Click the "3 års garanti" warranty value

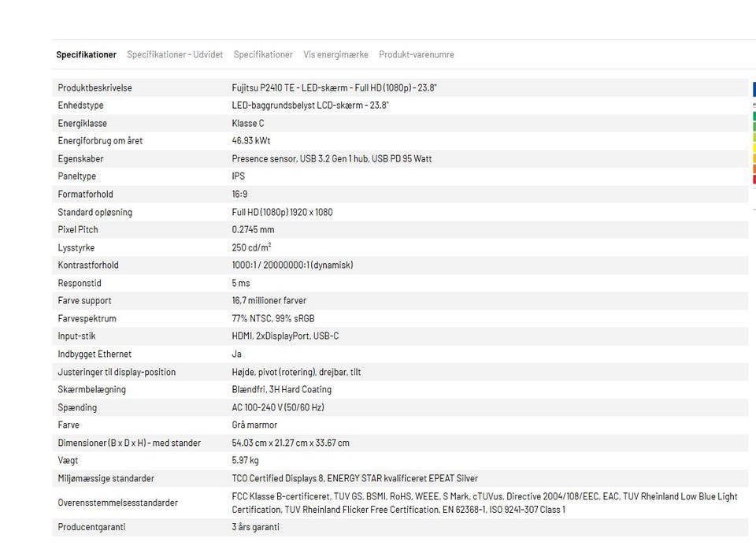[255, 526]
